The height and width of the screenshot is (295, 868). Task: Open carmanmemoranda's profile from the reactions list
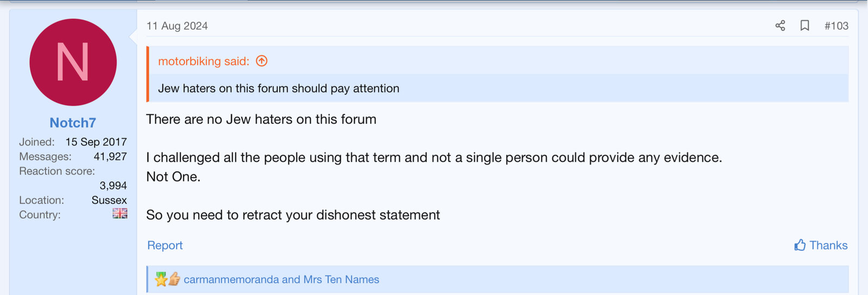pos(231,280)
